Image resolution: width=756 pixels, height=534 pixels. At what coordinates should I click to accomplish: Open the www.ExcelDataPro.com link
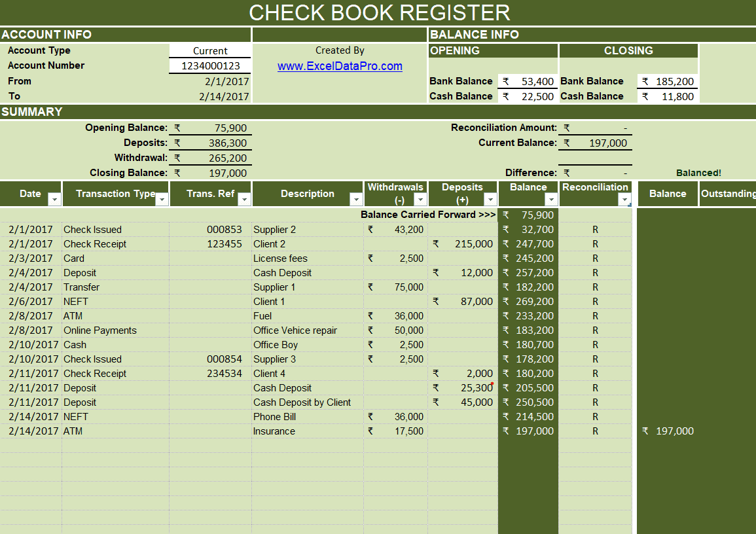(x=340, y=66)
